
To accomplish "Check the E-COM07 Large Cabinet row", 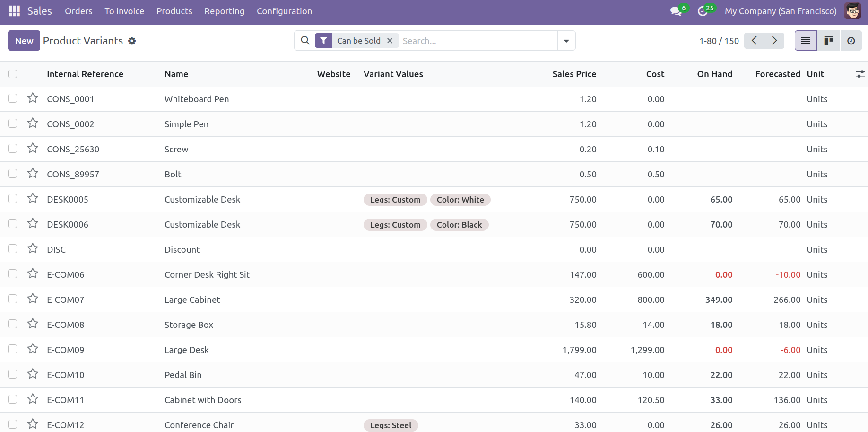I will click(13, 299).
